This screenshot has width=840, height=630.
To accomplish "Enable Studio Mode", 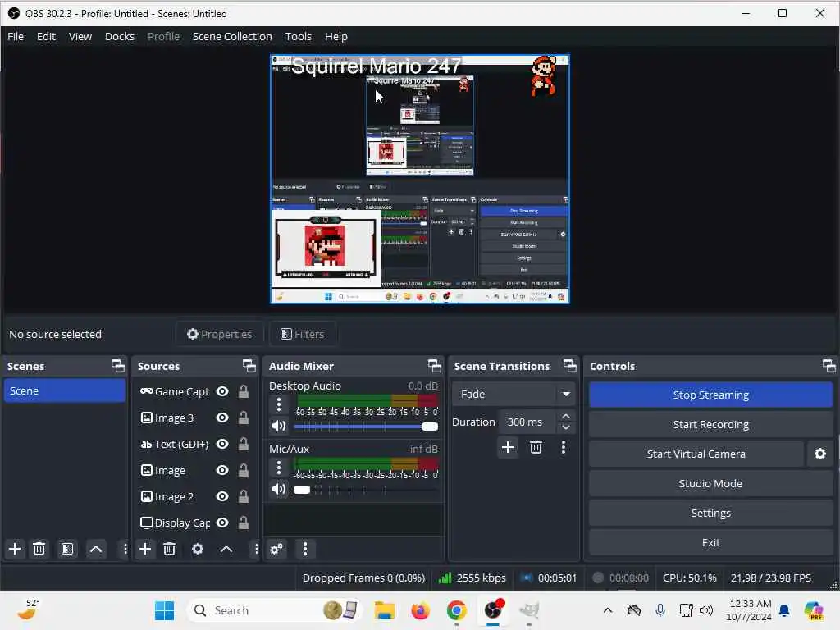I will pyautogui.click(x=710, y=483).
